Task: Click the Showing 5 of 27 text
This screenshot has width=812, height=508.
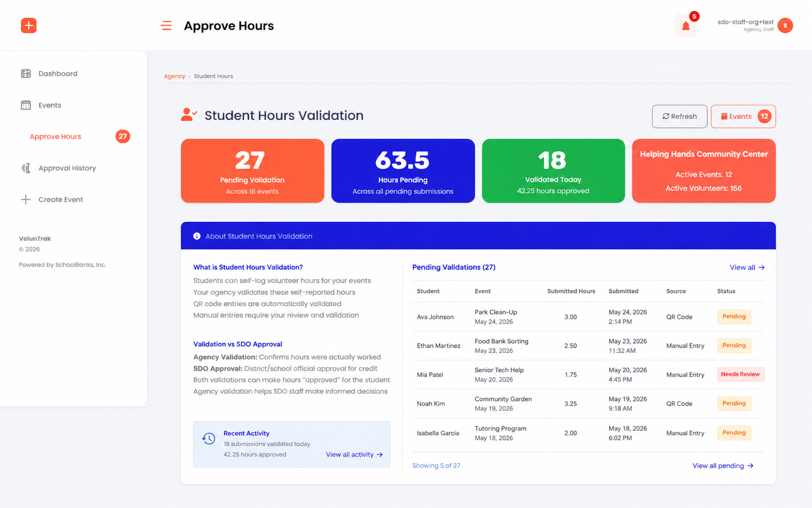Action: tap(436, 465)
